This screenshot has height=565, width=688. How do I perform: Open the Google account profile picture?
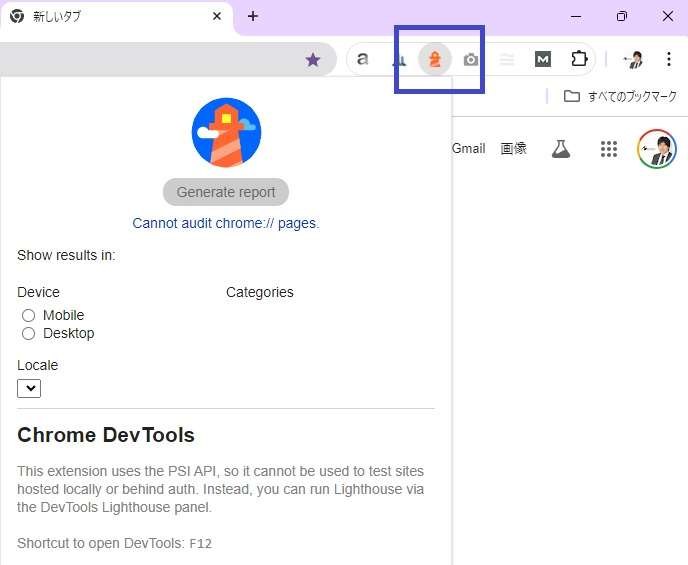pos(656,149)
